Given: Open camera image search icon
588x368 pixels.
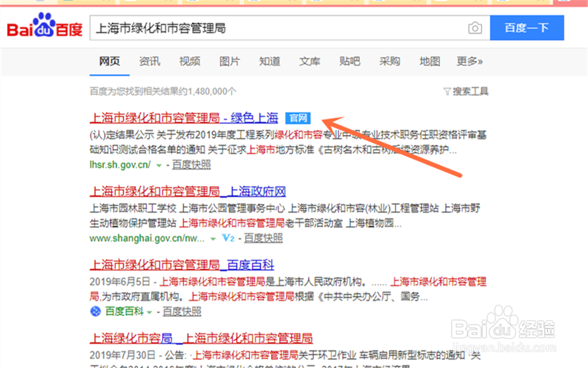Looking at the screenshot, I should click(475, 28).
